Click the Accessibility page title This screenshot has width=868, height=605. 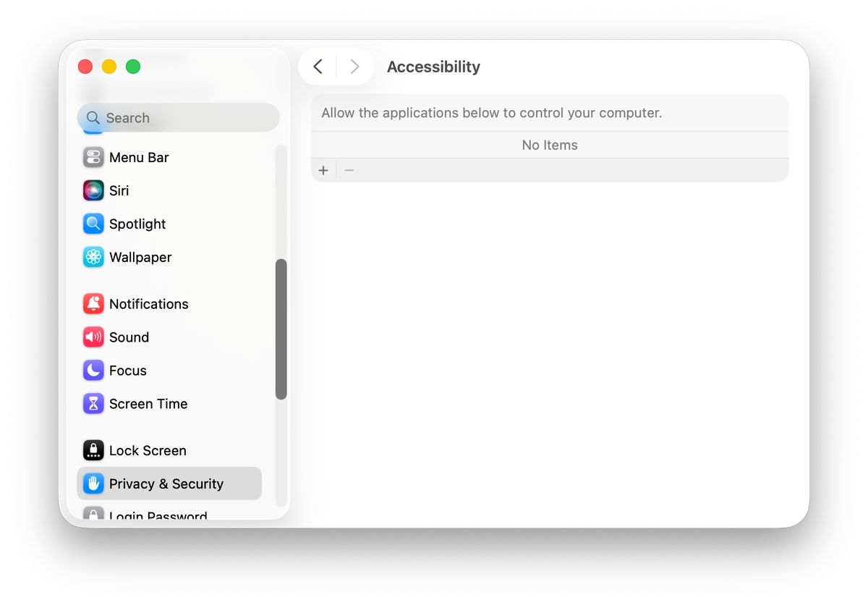click(x=433, y=67)
